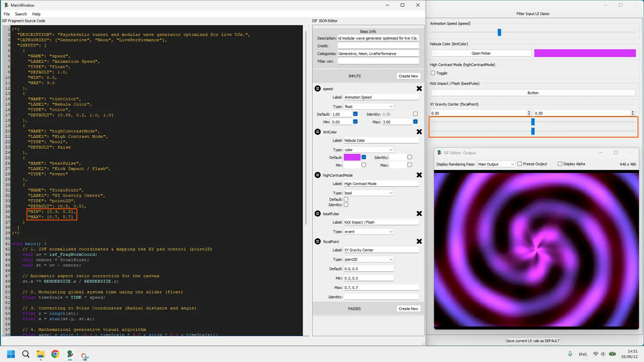
Task: Enable Display Alpha checkbox
Action: pyautogui.click(x=560, y=164)
